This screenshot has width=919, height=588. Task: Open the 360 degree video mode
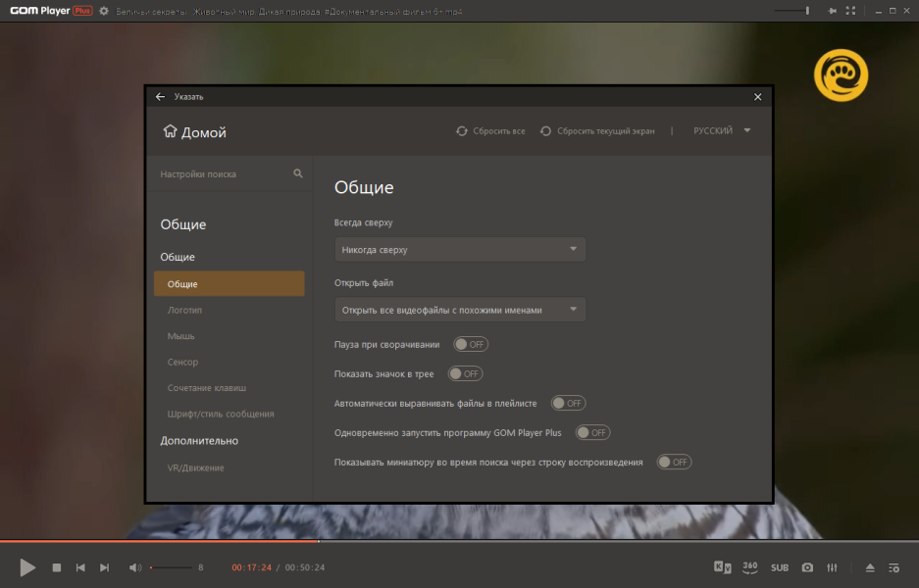[749, 566]
